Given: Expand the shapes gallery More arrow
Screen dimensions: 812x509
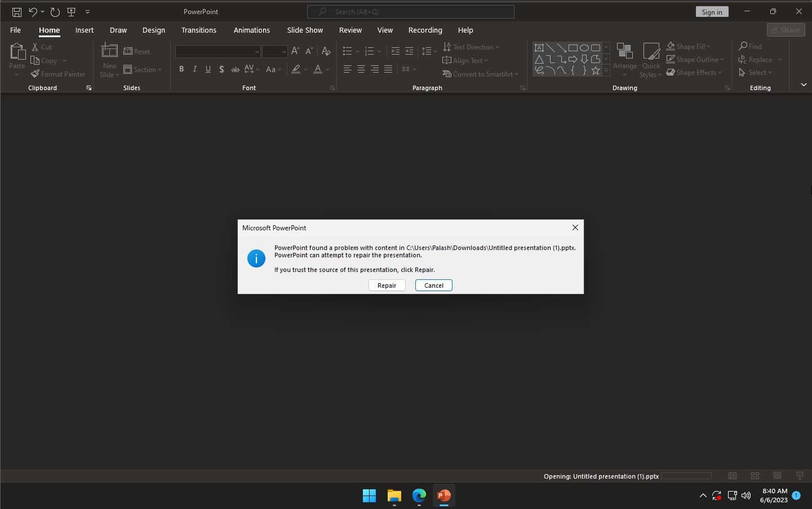Looking at the screenshot, I should pos(606,70).
